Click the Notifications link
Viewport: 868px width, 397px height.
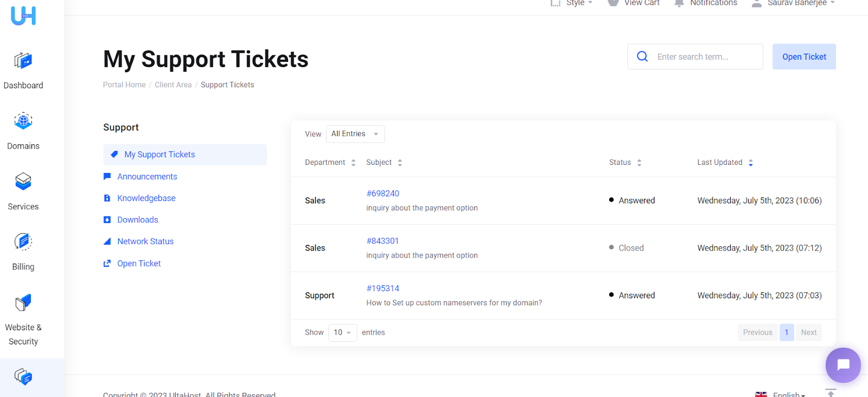(713, 3)
